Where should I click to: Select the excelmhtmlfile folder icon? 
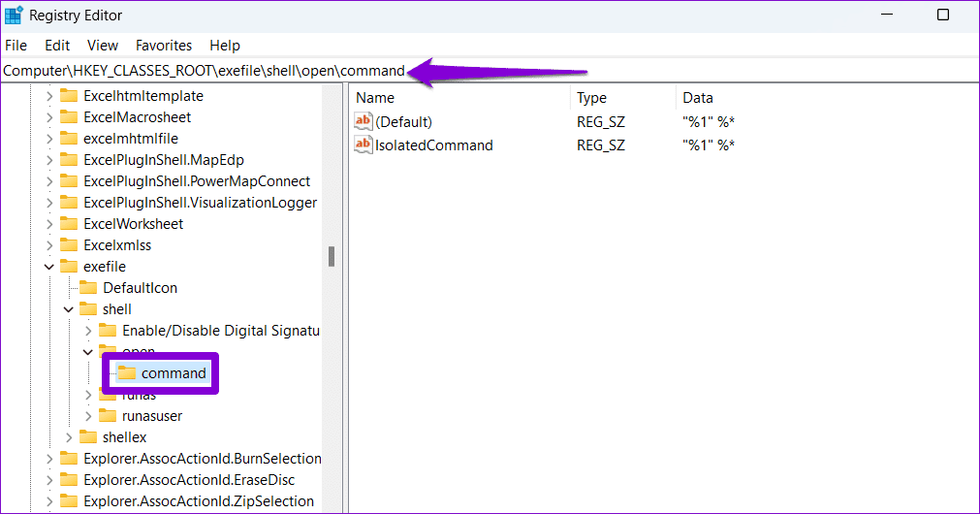click(x=69, y=138)
